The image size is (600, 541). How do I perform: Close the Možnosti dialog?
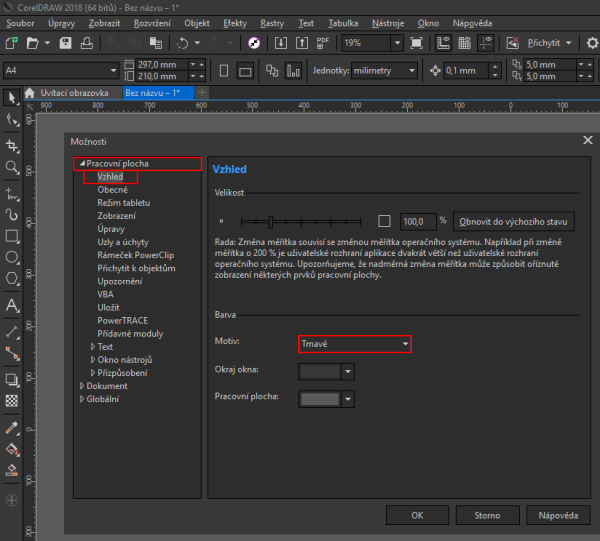588,140
